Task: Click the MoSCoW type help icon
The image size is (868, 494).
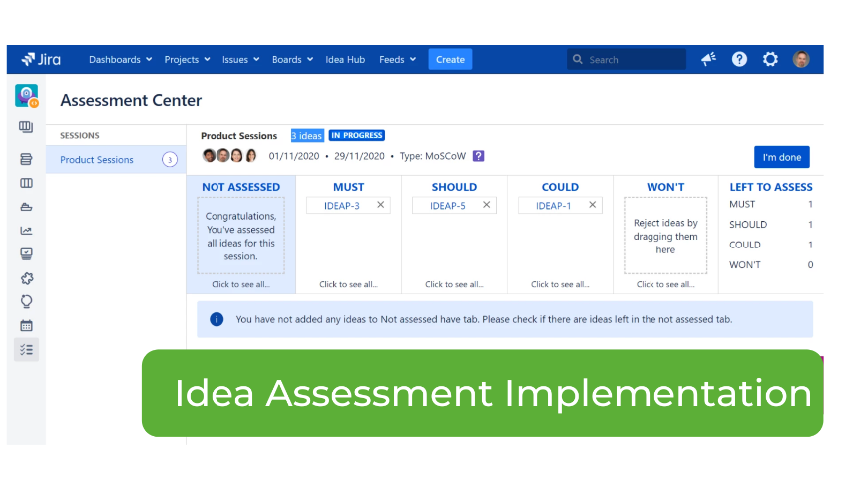Action: 478,156
